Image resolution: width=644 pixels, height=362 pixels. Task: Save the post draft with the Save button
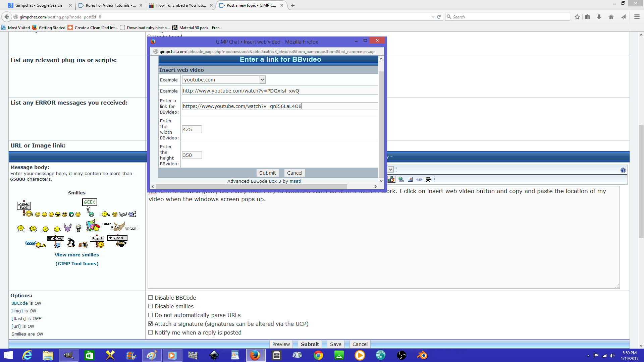[335, 344]
